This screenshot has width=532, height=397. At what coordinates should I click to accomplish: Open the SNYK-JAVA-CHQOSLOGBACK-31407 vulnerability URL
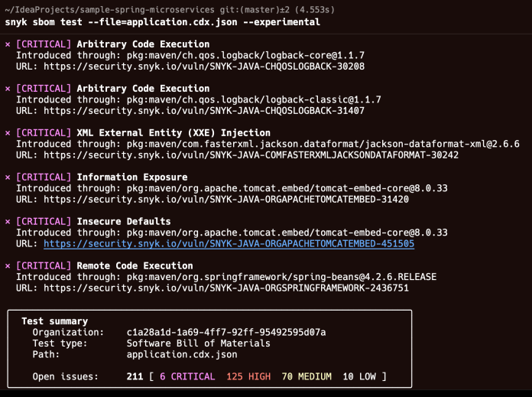tap(204, 111)
